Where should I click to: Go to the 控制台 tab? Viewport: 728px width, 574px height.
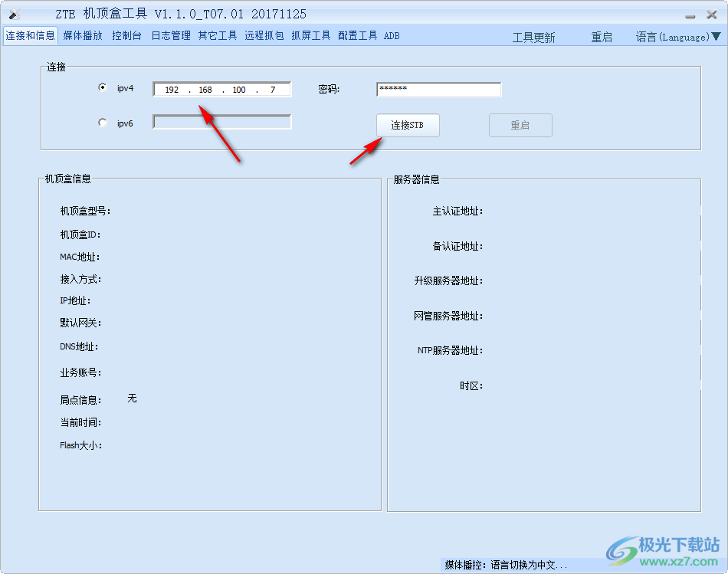(126, 36)
